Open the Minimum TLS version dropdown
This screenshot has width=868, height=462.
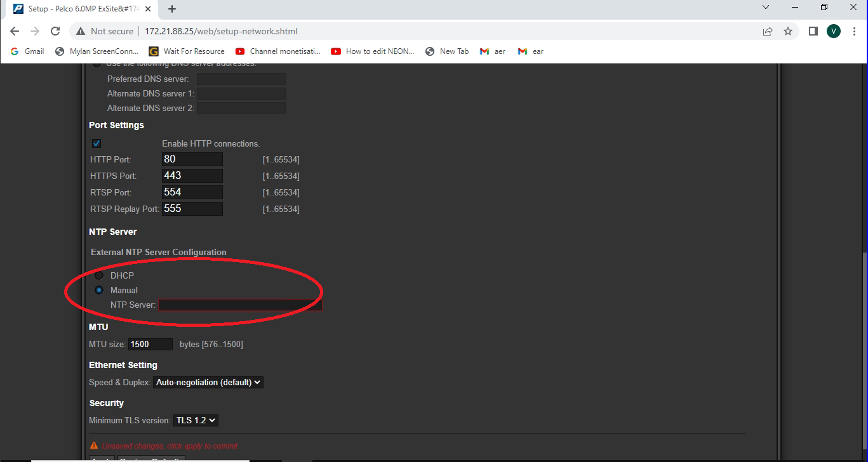click(x=196, y=419)
